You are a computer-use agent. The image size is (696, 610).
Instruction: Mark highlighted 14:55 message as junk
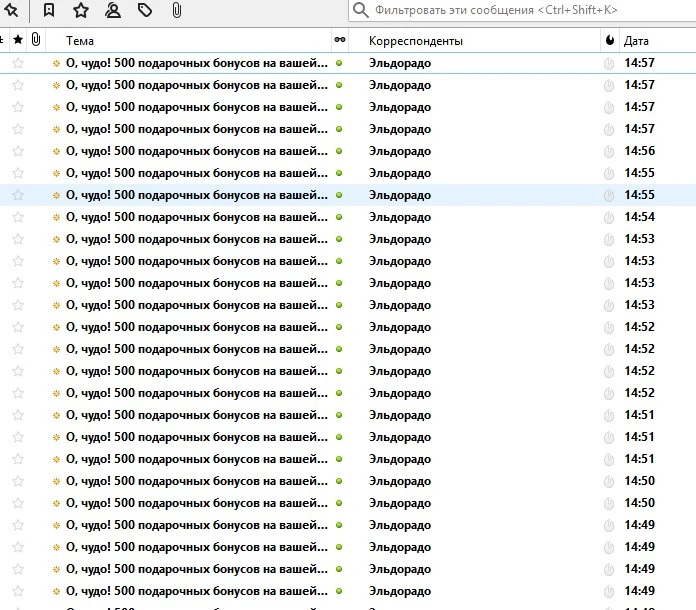(x=609, y=195)
